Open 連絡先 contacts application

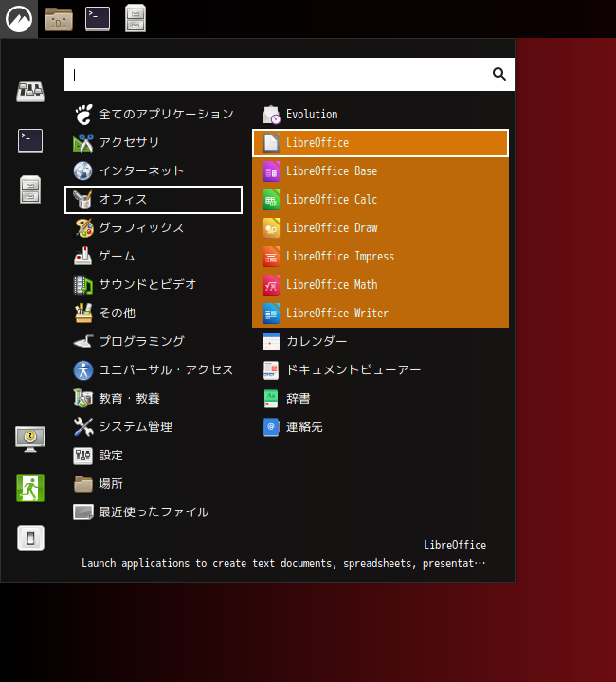[381, 426]
